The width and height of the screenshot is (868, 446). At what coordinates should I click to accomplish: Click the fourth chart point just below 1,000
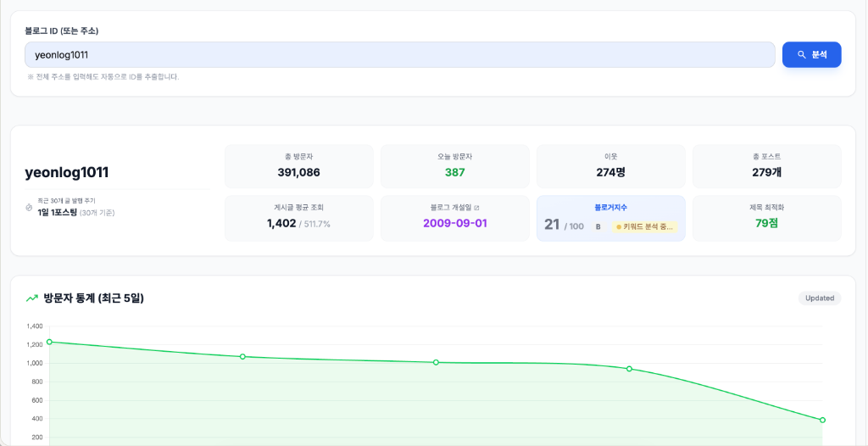pyautogui.click(x=629, y=369)
